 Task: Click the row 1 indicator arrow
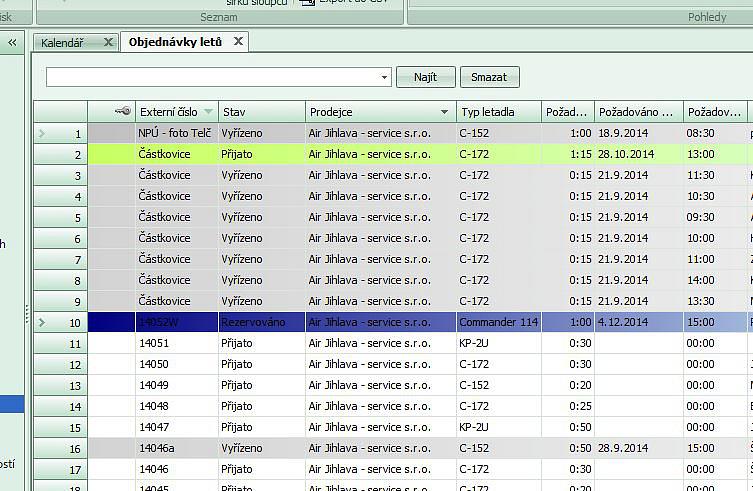pyautogui.click(x=41, y=133)
